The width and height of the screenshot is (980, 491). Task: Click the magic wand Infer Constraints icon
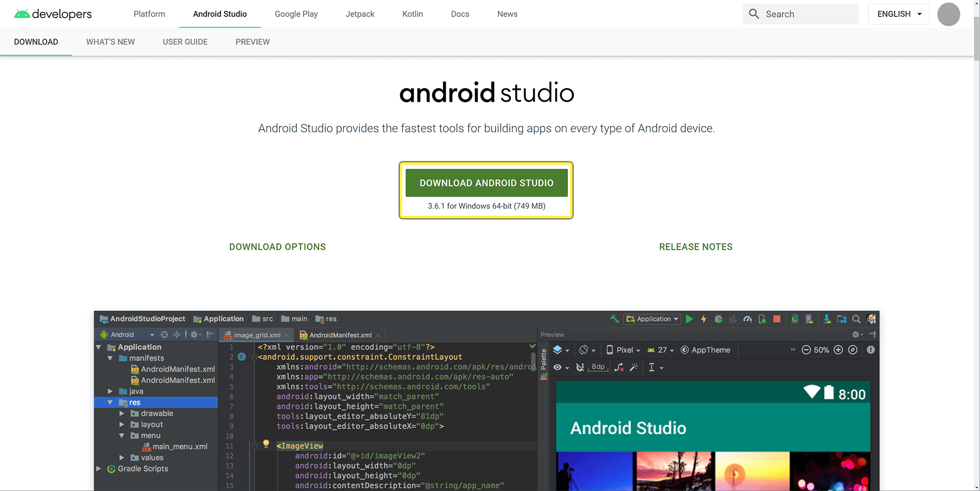tap(634, 367)
